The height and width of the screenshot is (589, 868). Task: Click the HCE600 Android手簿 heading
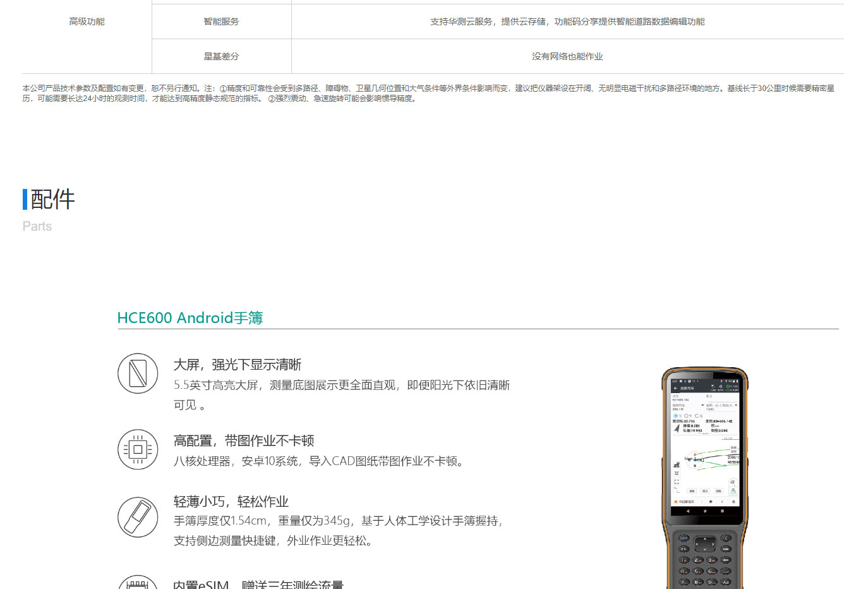click(x=190, y=318)
